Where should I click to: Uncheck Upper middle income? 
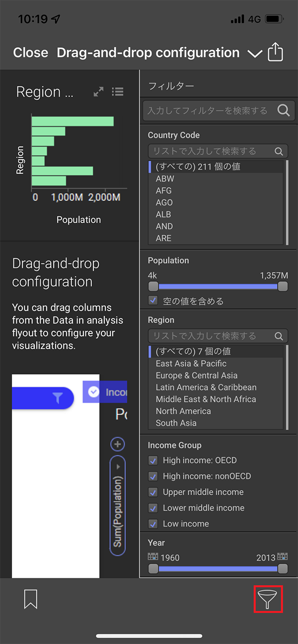tap(153, 492)
